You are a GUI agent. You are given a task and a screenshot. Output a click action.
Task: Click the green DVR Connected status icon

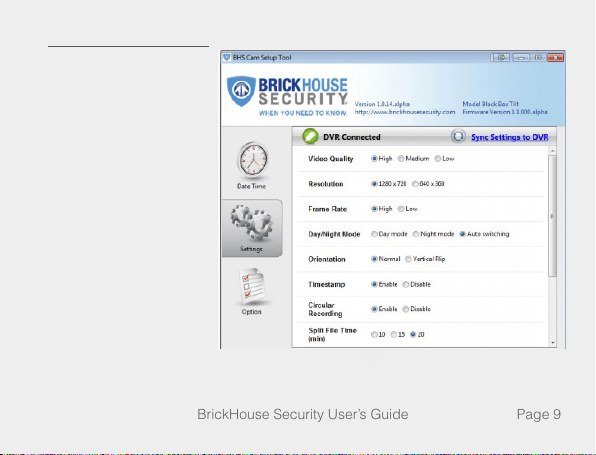pyautogui.click(x=310, y=136)
